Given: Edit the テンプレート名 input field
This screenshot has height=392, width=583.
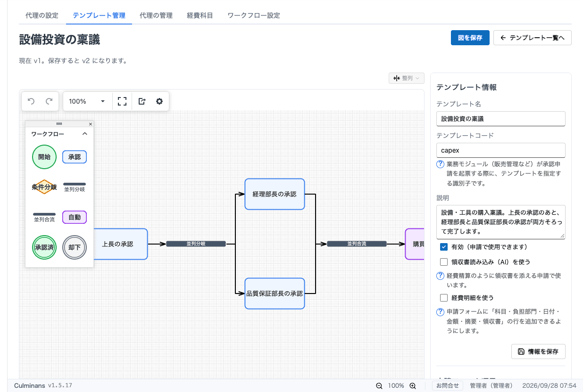Looking at the screenshot, I should (x=501, y=119).
